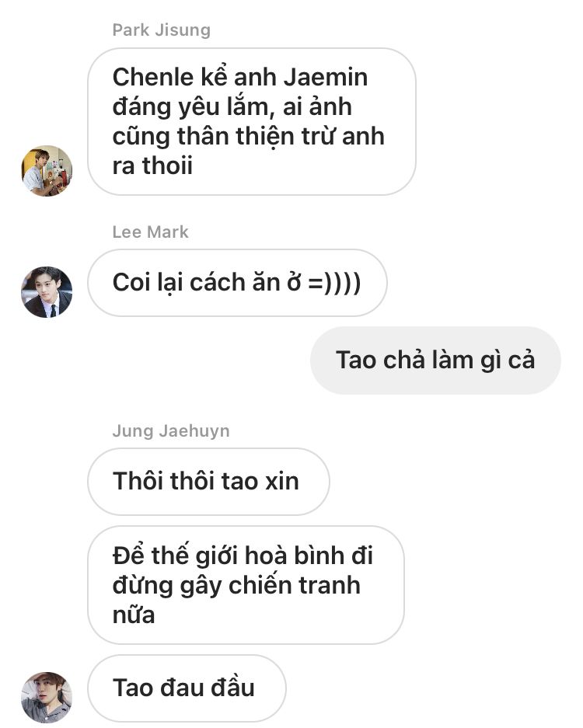Select the 'Thôi thôi tao xin' message

point(208,482)
